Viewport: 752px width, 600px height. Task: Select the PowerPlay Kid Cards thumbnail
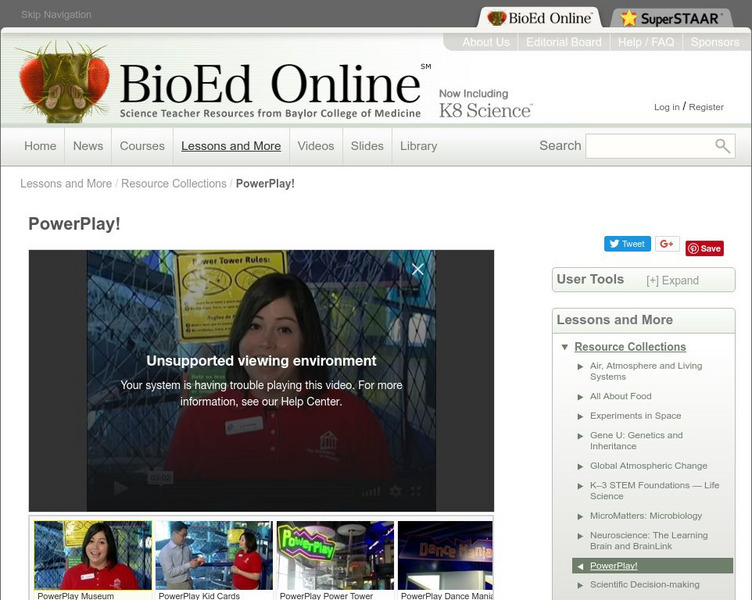[x=214, y=555]
